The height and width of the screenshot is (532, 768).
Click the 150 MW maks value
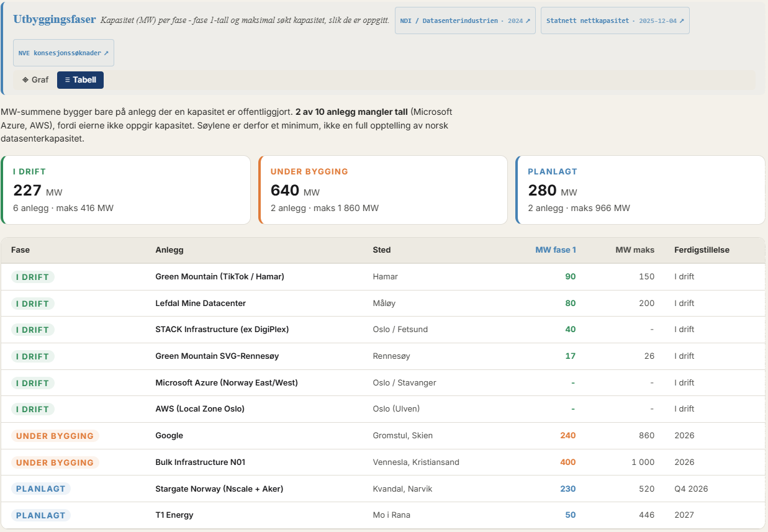coord(647,276)
